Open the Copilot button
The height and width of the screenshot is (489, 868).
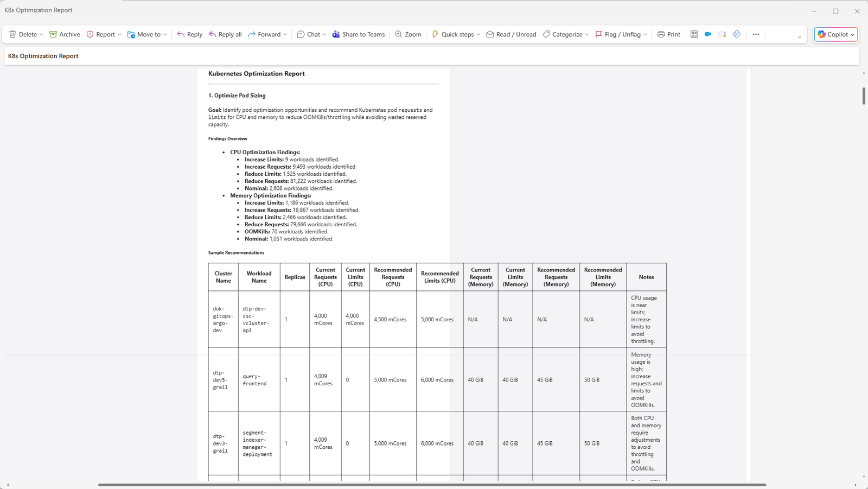[836, 34]
